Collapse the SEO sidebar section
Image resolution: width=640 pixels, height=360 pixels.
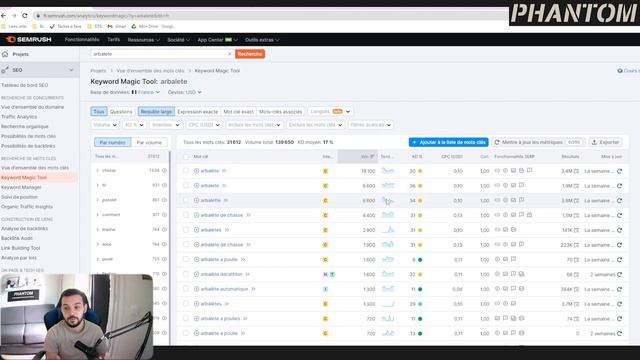point(71,70)
